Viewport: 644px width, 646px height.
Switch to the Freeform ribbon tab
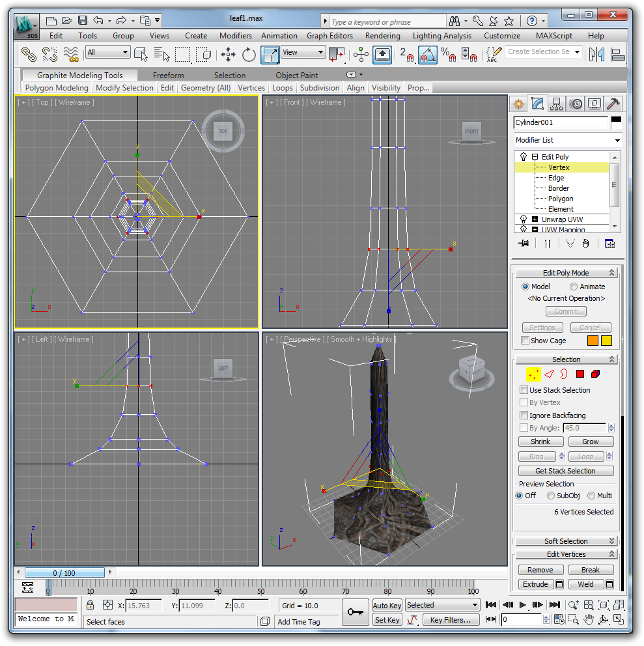168,75
